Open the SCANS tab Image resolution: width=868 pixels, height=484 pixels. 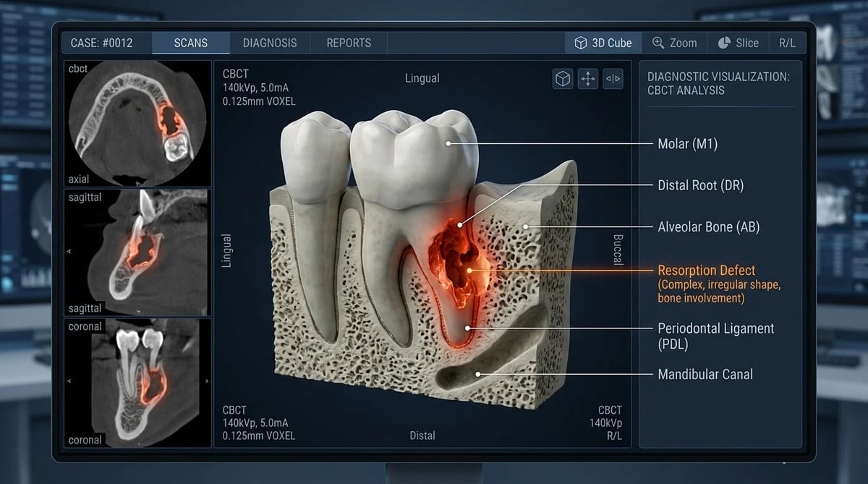[x=191, y=43]
